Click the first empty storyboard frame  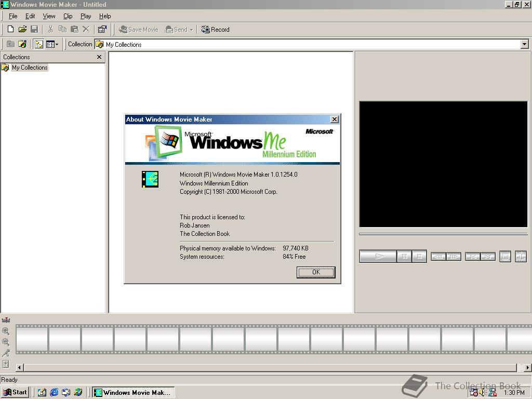click(x=32, y=339)
